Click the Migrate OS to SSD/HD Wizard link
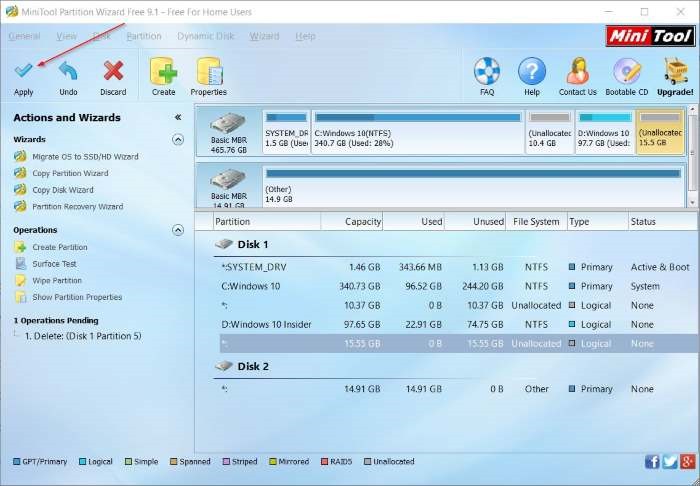The height and width of the screenshot is (486, 700). (85, 157)
